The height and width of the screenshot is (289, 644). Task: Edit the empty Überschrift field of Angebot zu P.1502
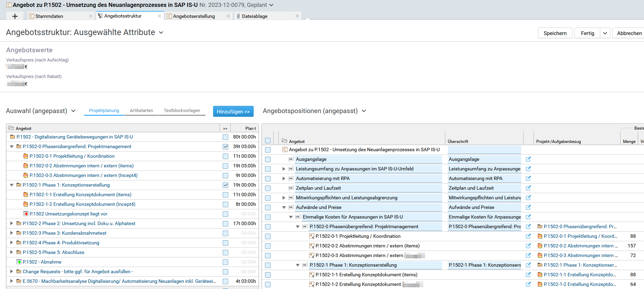[484, 149]
